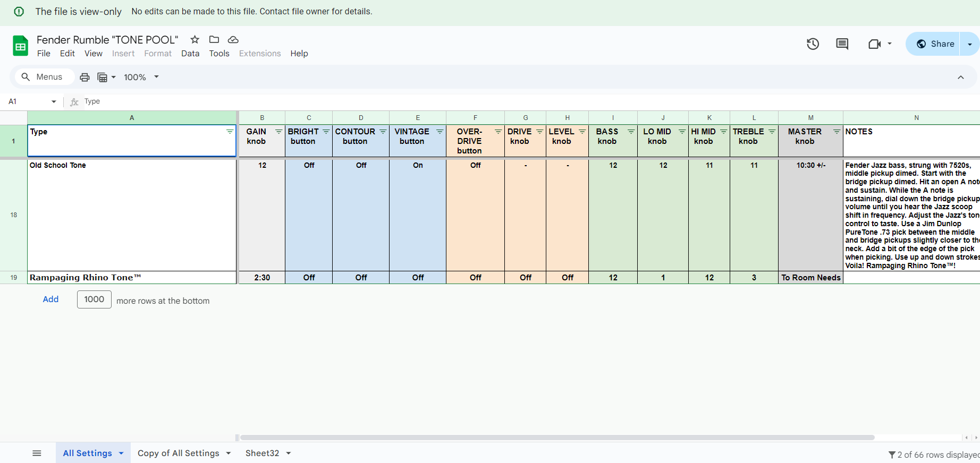Click the video call camera icon
Image resolution: width=980 pixels, height=463 pixels.
coord(874,44)
